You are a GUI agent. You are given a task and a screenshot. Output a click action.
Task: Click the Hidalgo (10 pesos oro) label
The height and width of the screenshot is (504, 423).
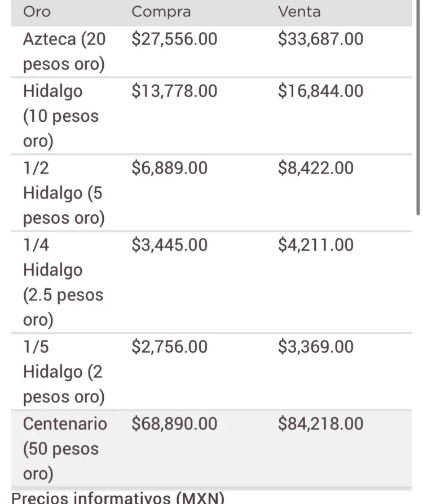coord(61,116)
